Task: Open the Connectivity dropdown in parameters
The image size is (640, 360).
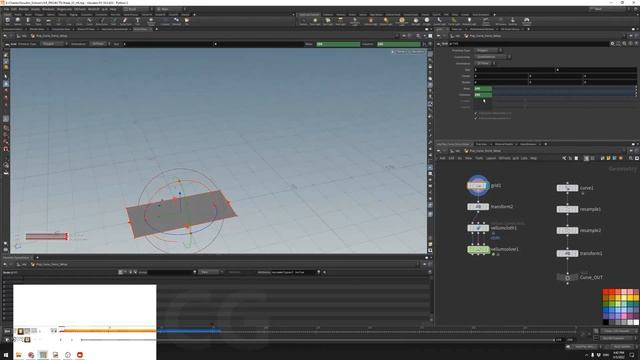Action: coord(493,57)
